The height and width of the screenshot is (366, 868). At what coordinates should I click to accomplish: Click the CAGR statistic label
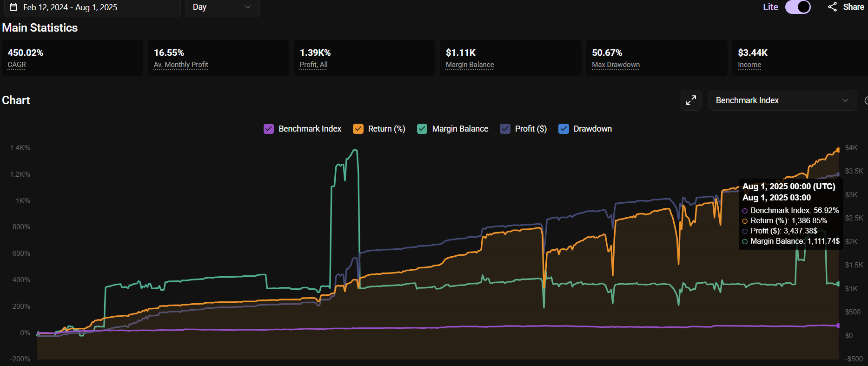pos(17,65)
